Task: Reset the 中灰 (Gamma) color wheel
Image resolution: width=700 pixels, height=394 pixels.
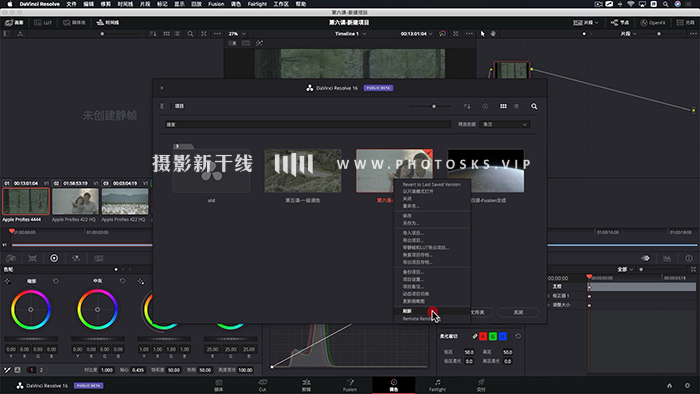Action: pos(122,281)
